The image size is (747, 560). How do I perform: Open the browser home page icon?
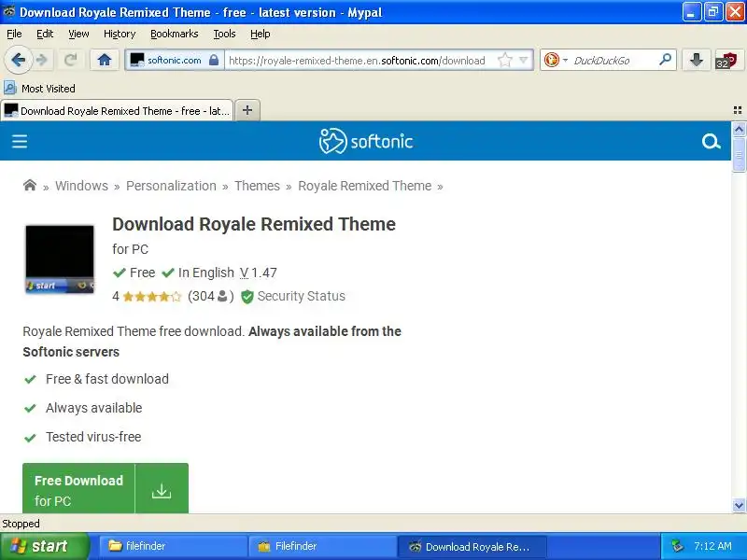click(105, 60)
